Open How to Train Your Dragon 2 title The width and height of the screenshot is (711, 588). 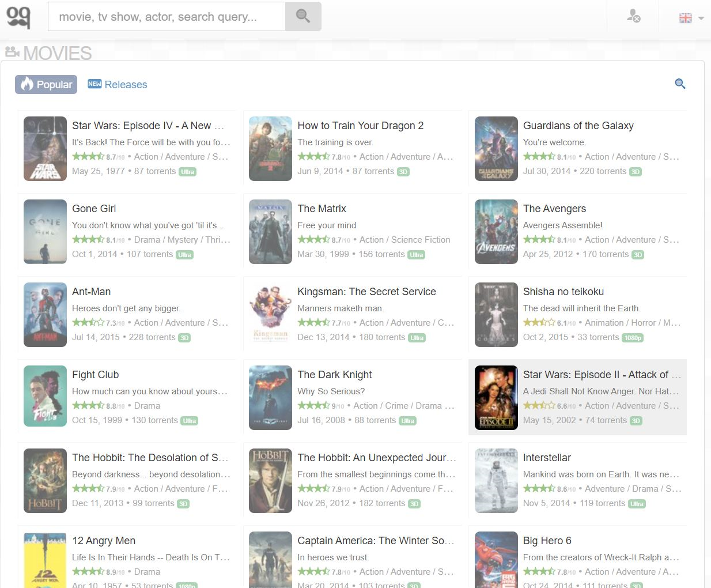tap(361, 126)
